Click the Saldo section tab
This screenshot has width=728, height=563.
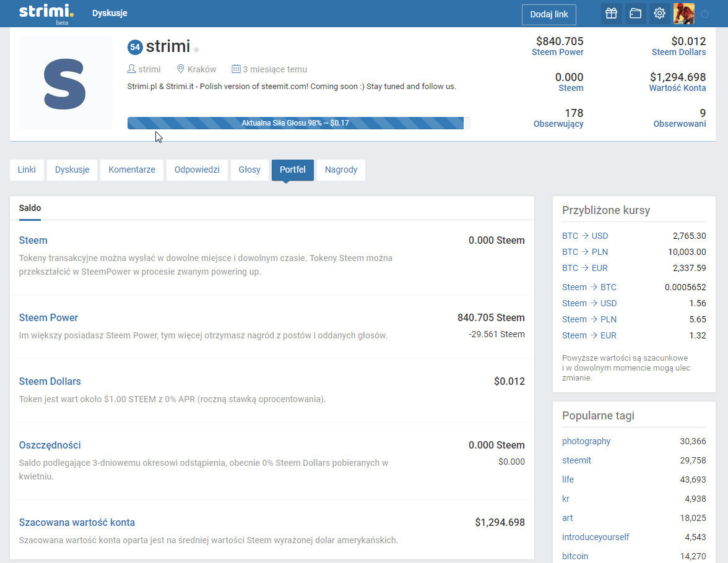(30, 208)
